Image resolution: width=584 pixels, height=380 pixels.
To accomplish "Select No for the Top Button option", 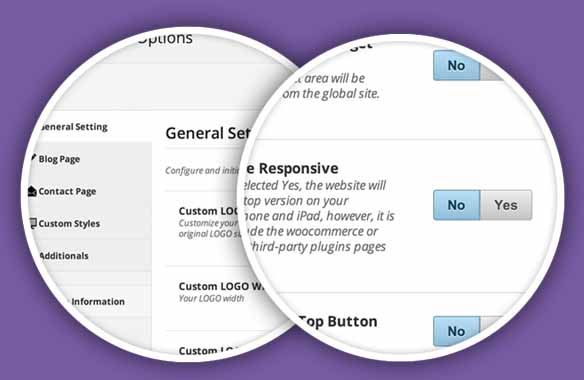I will (x=457, y=331).
